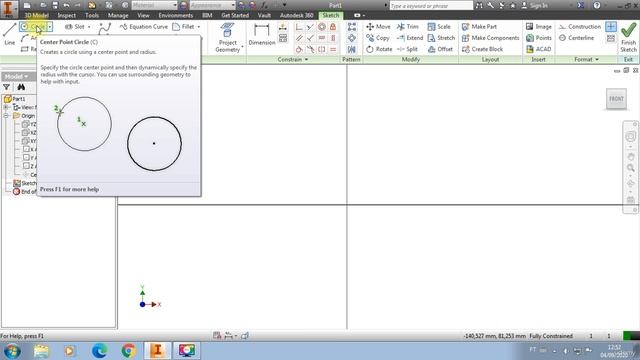Select the Circular Pattern tool

(351, 38)
